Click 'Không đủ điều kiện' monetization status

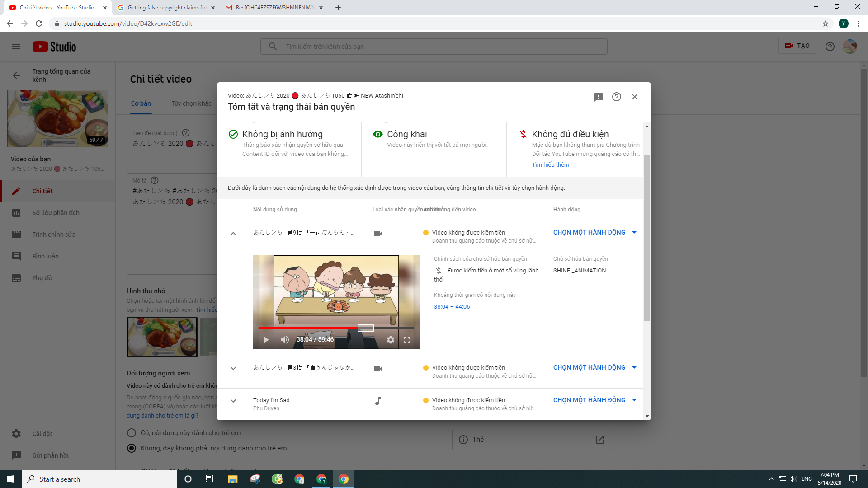[570, 134]
